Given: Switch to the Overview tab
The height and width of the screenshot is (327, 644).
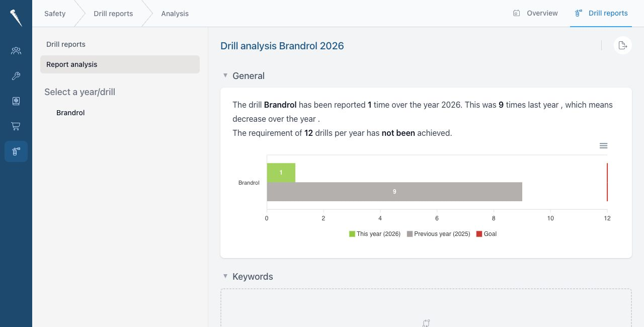Looking at the screenshot, I should coord(535,13).
